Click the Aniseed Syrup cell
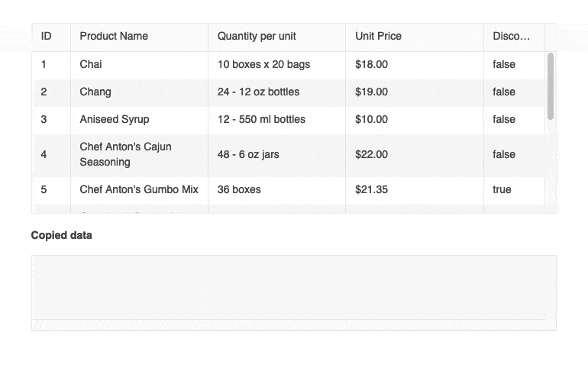Image resolution: width=588 pixels, height=377 pixels. click(x=115, y=119)
